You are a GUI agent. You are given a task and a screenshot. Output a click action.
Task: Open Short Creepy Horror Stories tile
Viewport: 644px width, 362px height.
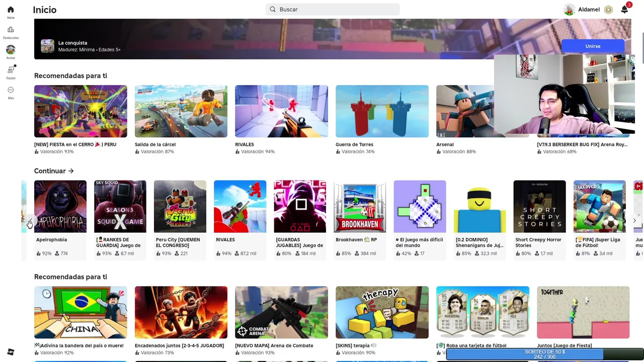[539, 207]
